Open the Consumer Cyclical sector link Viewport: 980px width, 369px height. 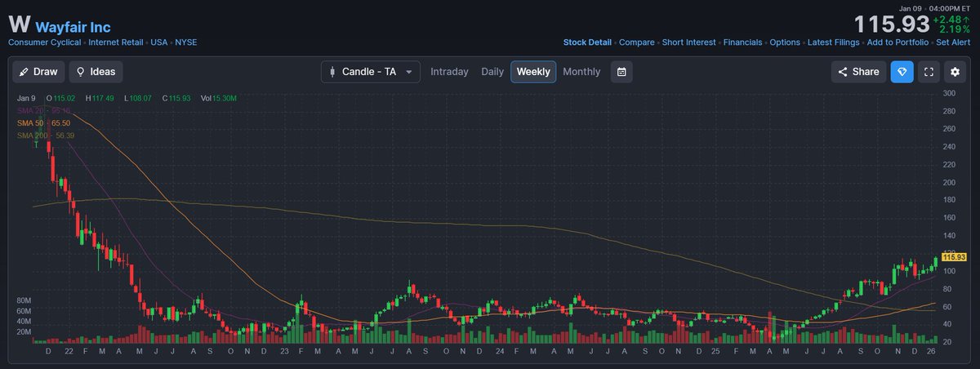tap(44, 42)
